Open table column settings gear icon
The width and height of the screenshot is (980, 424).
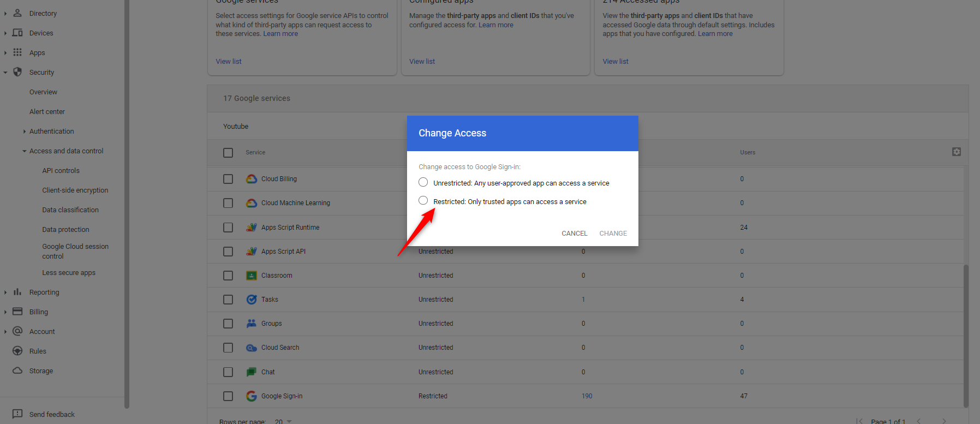coord(957,152)
